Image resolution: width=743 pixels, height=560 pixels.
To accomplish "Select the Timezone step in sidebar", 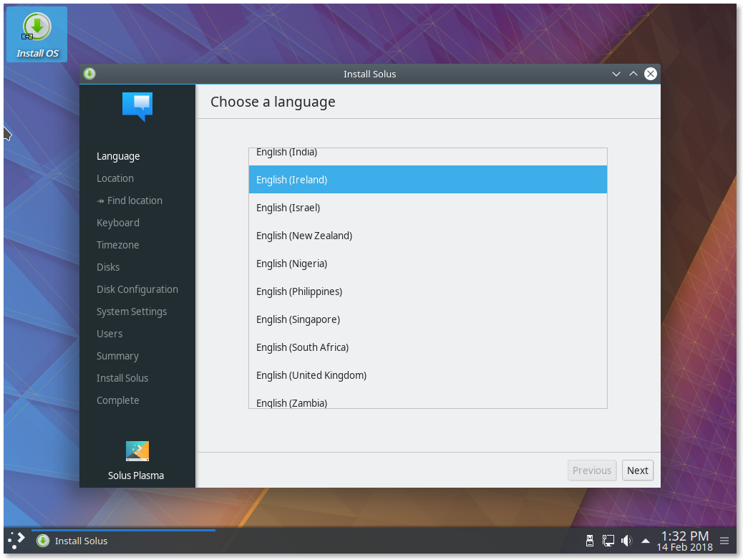I will click(117, 245).
